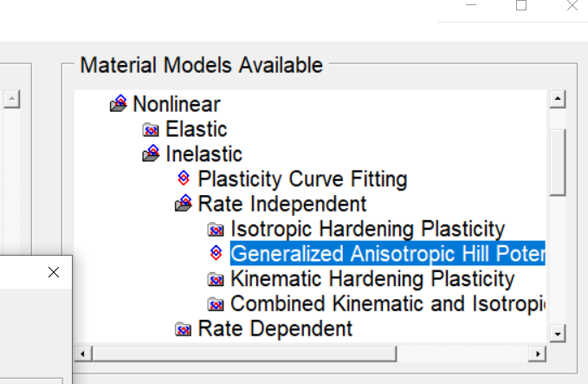Click the Elastic folder icon
The height and width of the screenshot is (384, 588).
[151, 129]
